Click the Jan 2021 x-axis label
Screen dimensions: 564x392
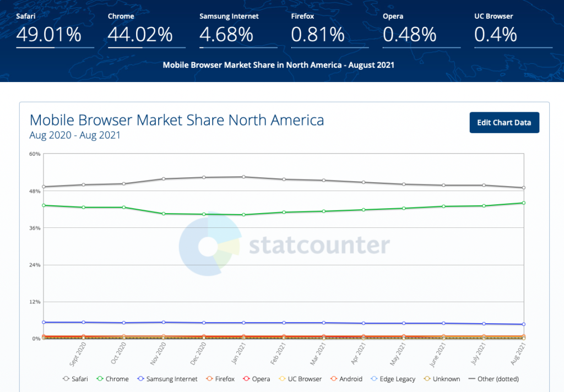click(x=238, y=353)
